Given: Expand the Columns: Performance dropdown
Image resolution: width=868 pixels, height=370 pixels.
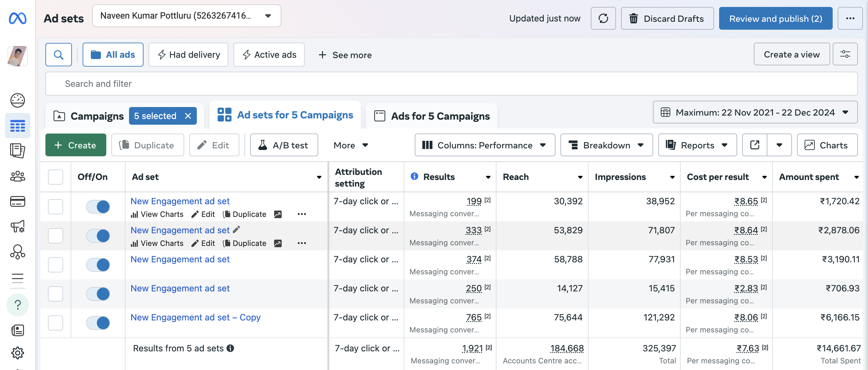Looking at the screenshot, I should pos(484,145).
